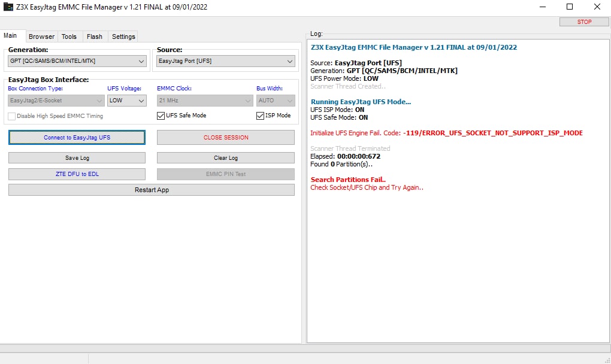Click the Clear Log button
The width and height of the screenshot is (611, 364).
point(226,157)
